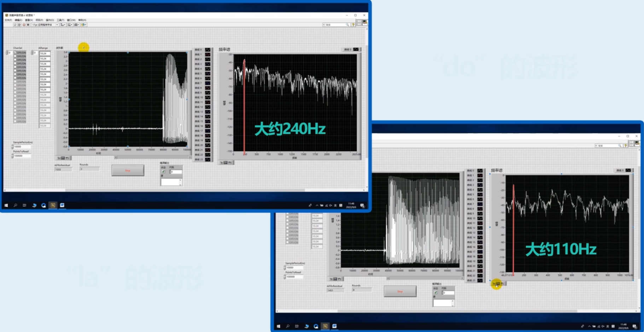Click the SamplePeriod(ns) field in the 240Hz window

[22, 146]
